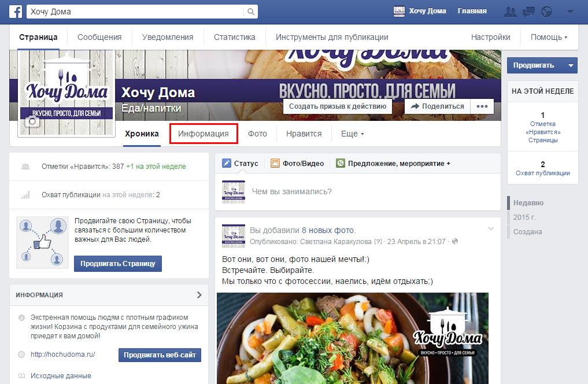This screenshot has height=384, width=588.
Task: Click Светлана Каракулова author link
Action: [x=335, y=242]
